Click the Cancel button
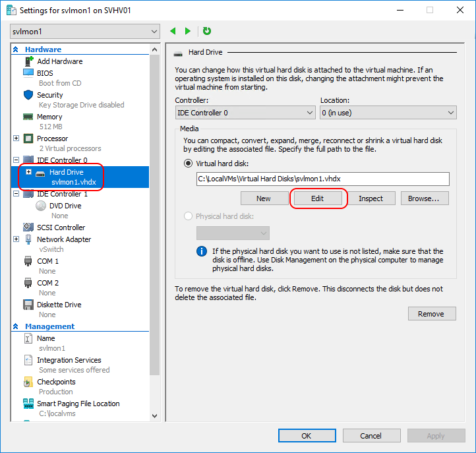476x453 pixels. coord(372,436)
